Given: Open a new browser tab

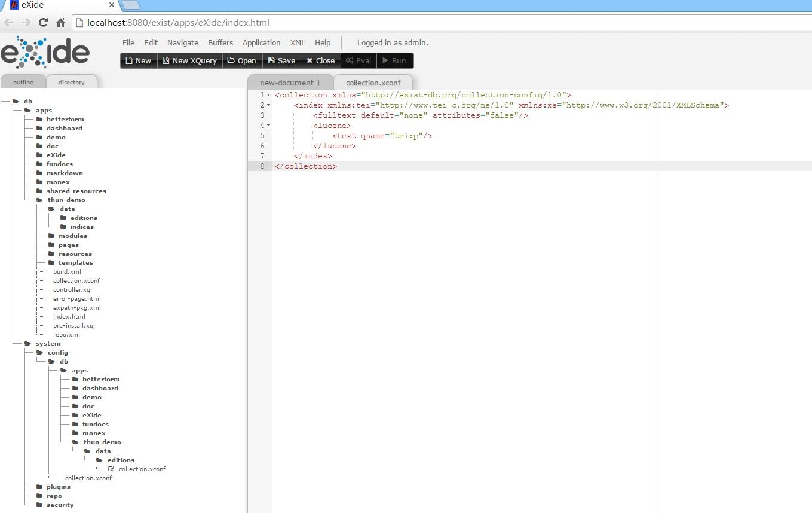Looking at the screenshot, I should (131, 5).
